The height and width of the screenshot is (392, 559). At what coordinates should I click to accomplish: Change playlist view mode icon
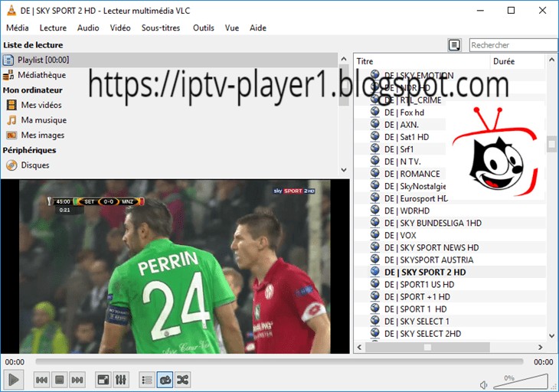(455, 45)
